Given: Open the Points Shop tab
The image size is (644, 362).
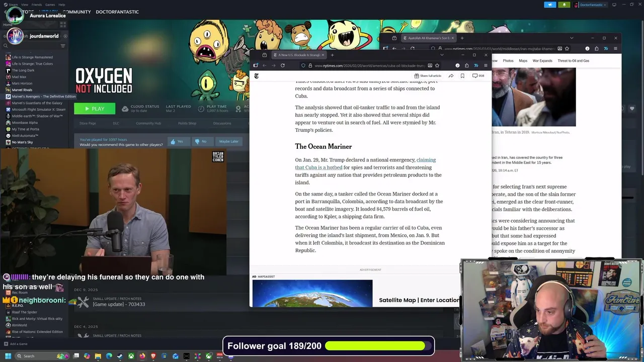Looking at the screenshot, I should pos(187,123).
